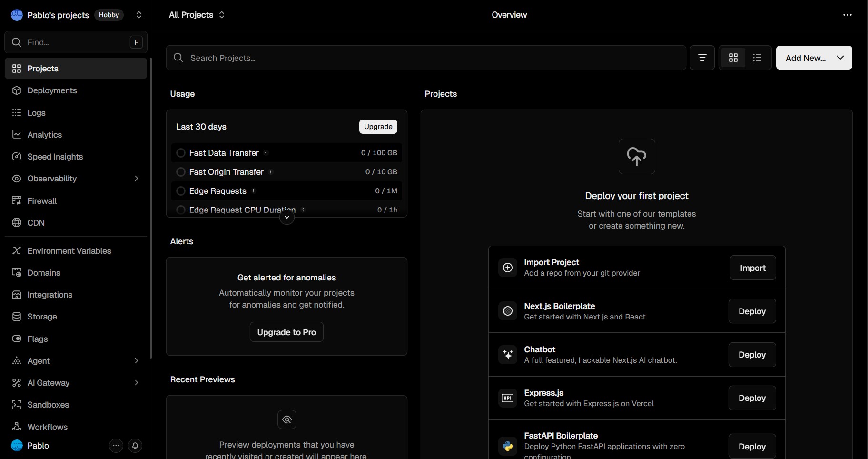Click the 'Last 30 days' label
This screenshot has width=868, height=459.
(201, 127)
